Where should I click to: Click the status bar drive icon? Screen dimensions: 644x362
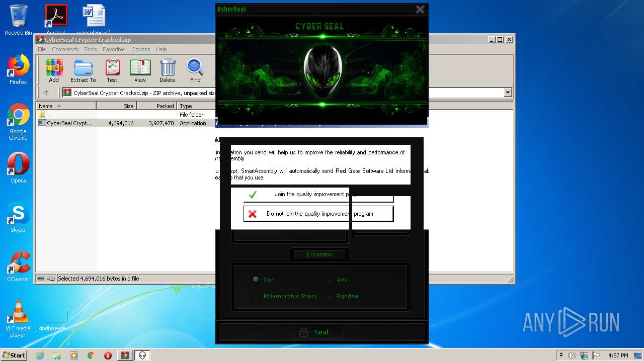pyautogui.click(x=41, y=279)
